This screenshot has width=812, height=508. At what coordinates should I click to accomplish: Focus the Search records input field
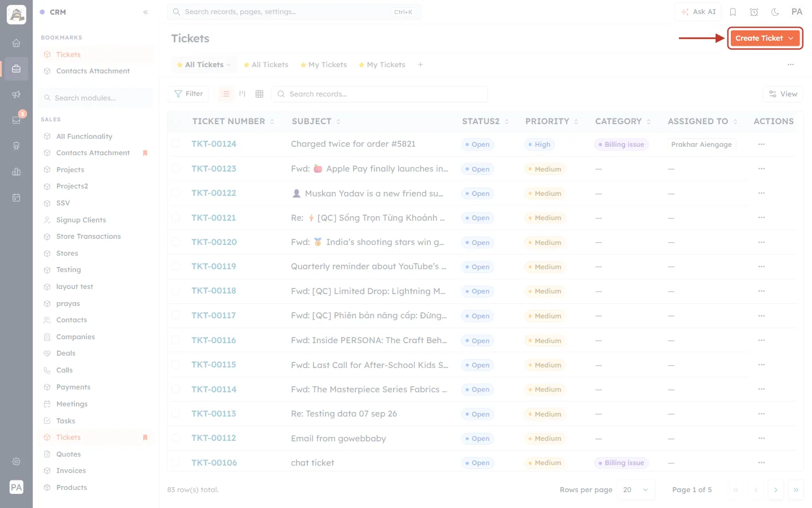(x=379, y=94)
